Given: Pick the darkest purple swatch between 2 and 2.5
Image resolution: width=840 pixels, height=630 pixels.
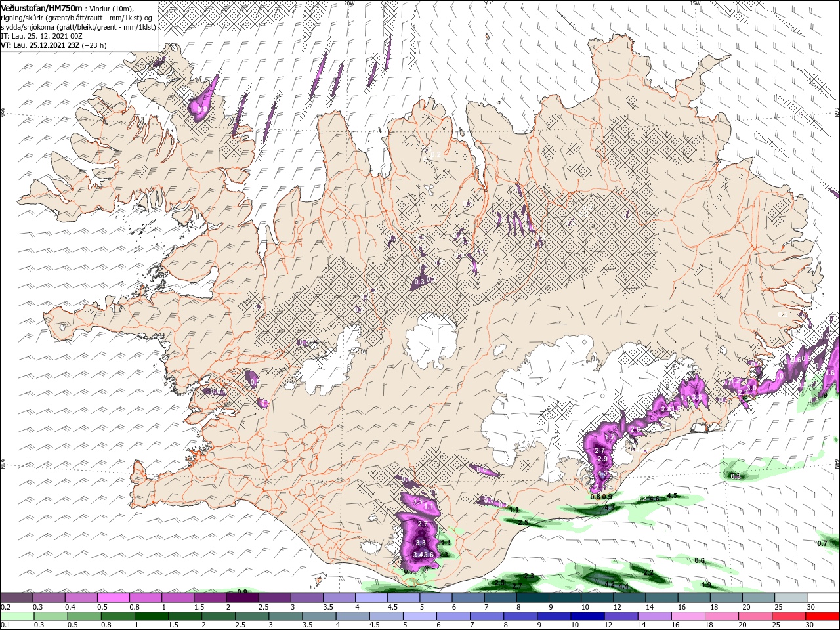Looking at the screenshot, I should pos(242,598).
